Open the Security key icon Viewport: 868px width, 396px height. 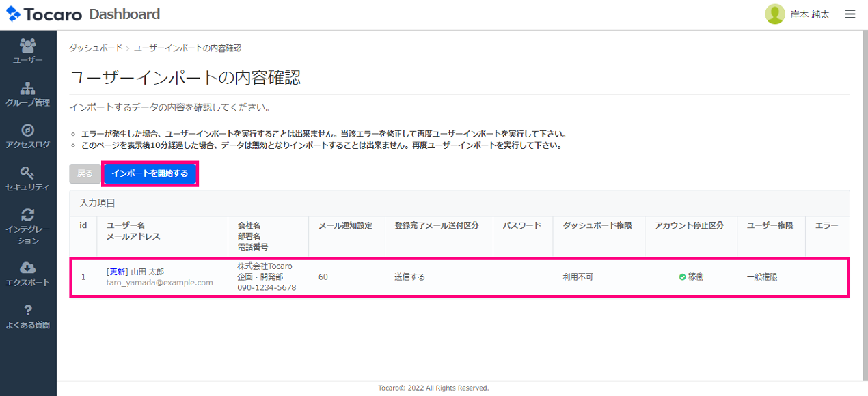coord(28,173)
